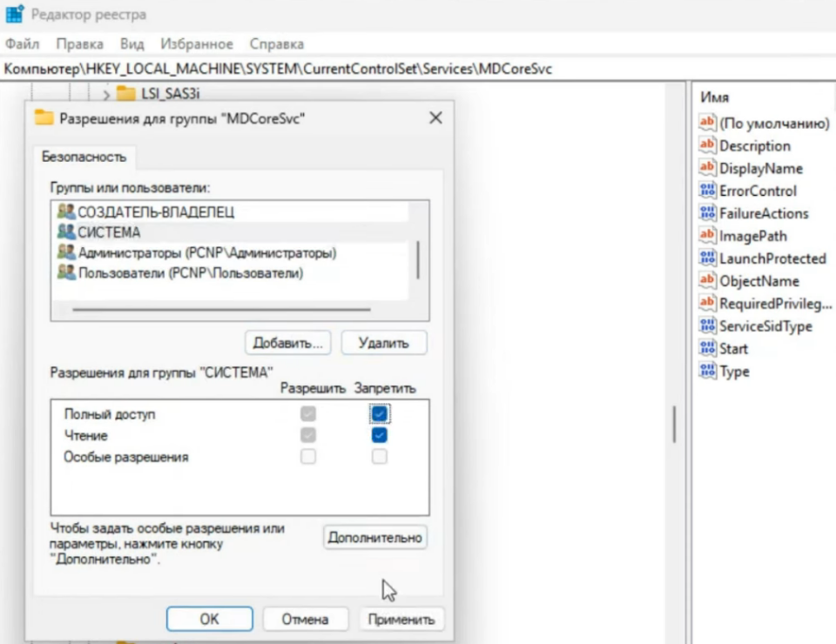Click the Добавить button
836x644 pixels.
[288, 343]
